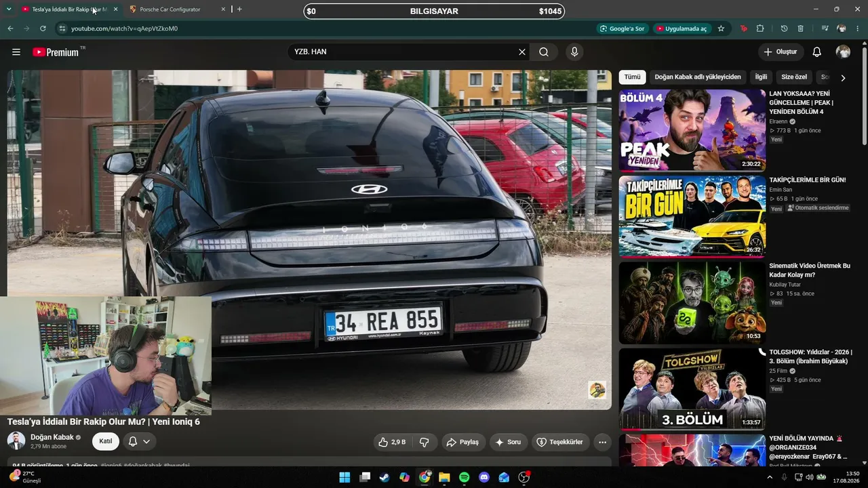
Task: Open the YouTube account avatar menu
Action: [x=843, y=52]
